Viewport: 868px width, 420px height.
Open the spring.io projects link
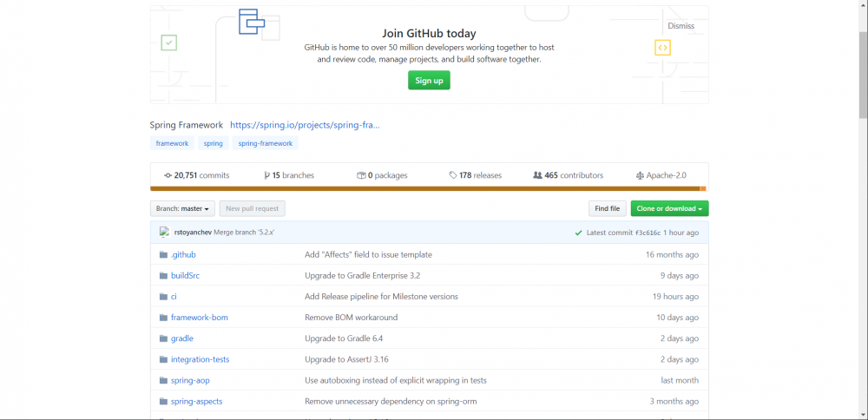[x=305, y=125]
